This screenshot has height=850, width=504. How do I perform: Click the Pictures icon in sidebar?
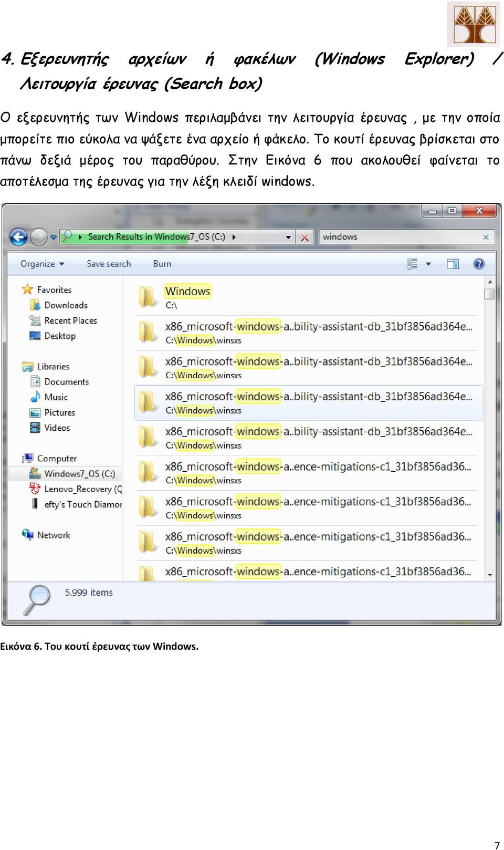pyautogui.click(x=35, y=412)
